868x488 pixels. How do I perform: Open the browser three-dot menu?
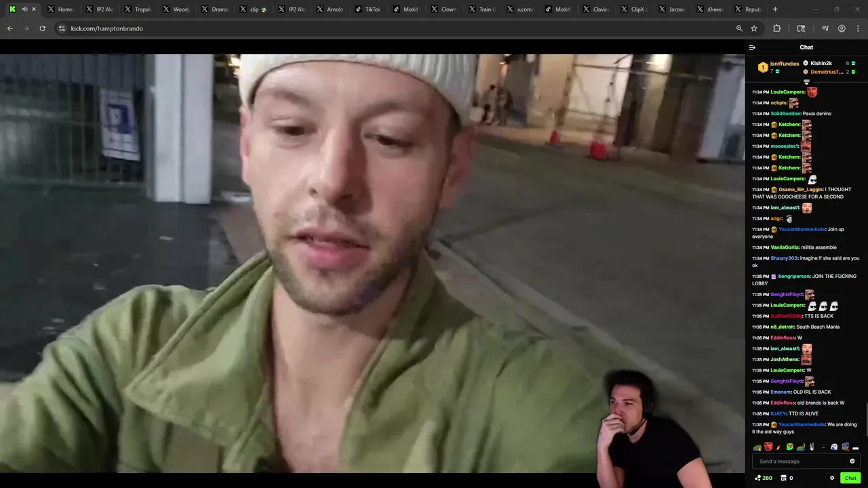coord(858,28)
